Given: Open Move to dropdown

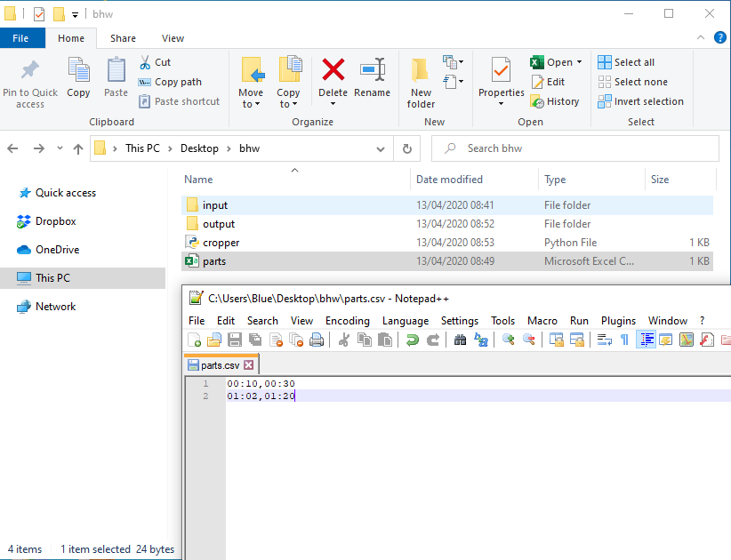Looking at the screenshot, I should pyautogui.click(x=251, y=99).
